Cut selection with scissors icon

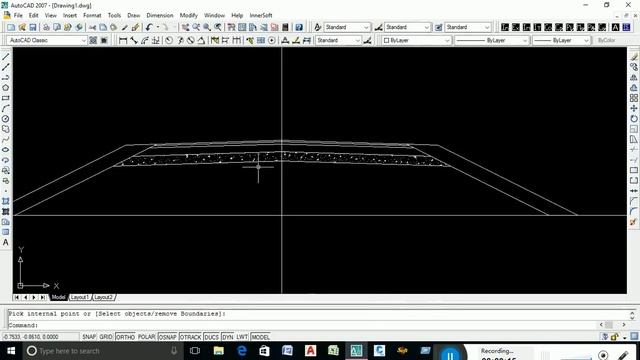[93, 27]
